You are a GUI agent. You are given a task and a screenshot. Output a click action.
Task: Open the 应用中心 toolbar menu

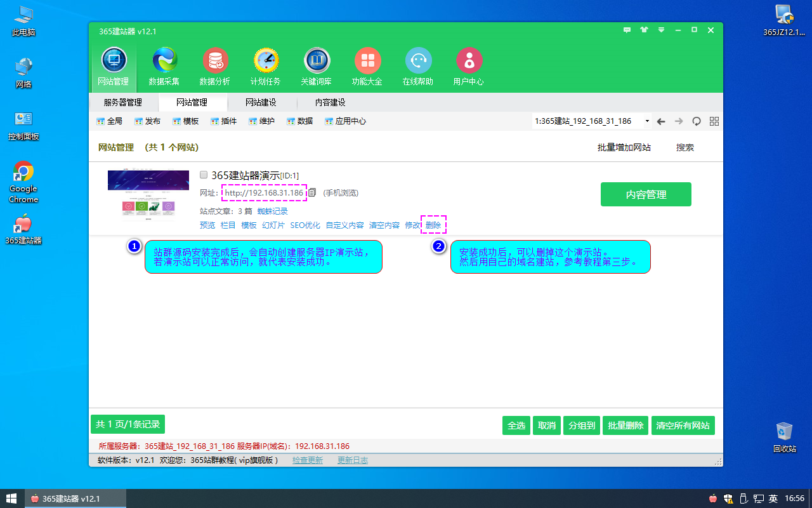tap(345, 121)
